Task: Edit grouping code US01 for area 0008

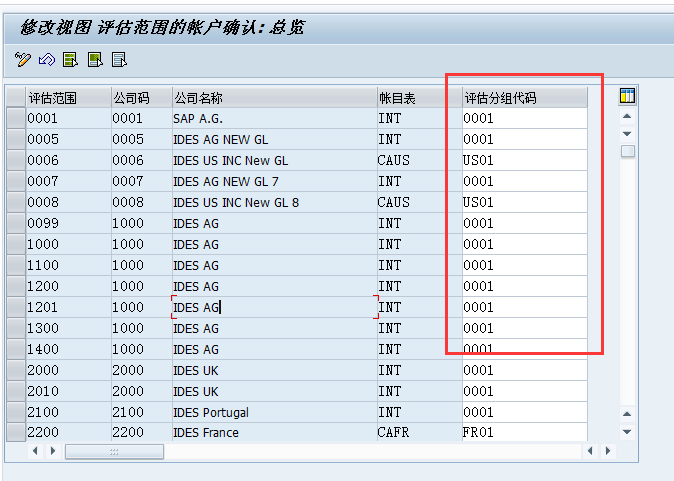Action: click(x=524, y=202)
